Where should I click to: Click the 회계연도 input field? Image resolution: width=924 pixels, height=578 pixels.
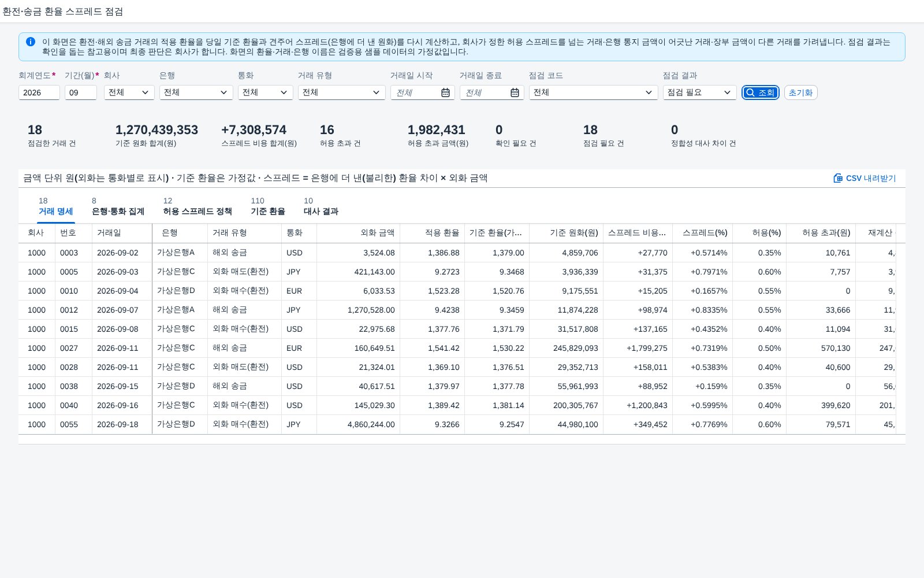39,92
